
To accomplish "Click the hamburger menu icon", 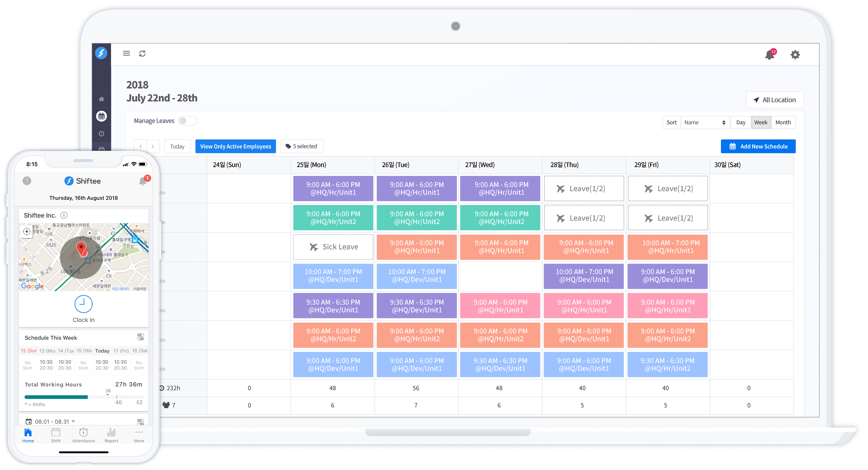I will coord(126,53).
